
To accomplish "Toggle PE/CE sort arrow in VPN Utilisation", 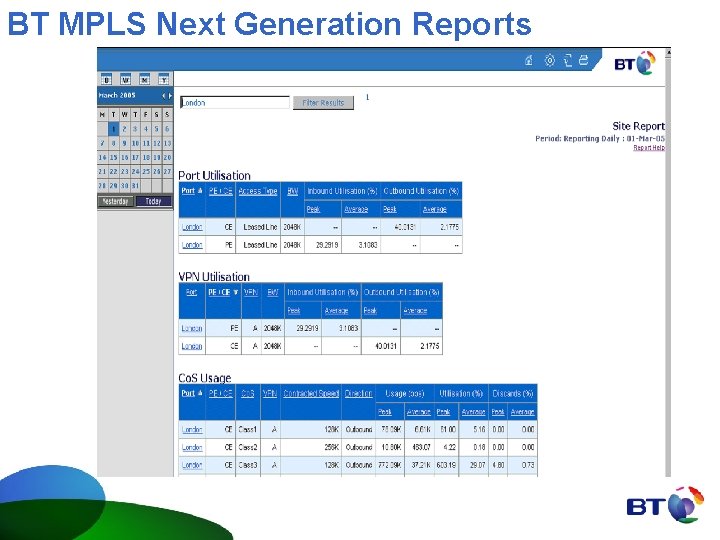I will pos(236,292).
